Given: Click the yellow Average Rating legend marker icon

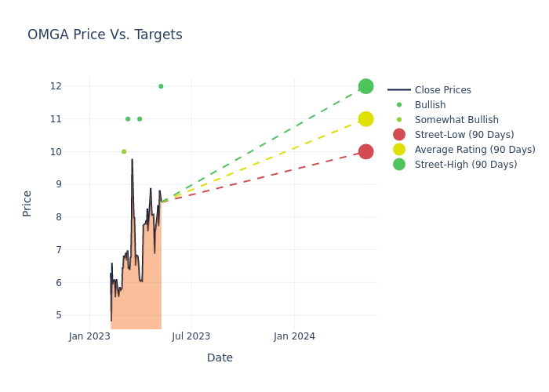Looking at the screenshot, I should coord(399,150).
